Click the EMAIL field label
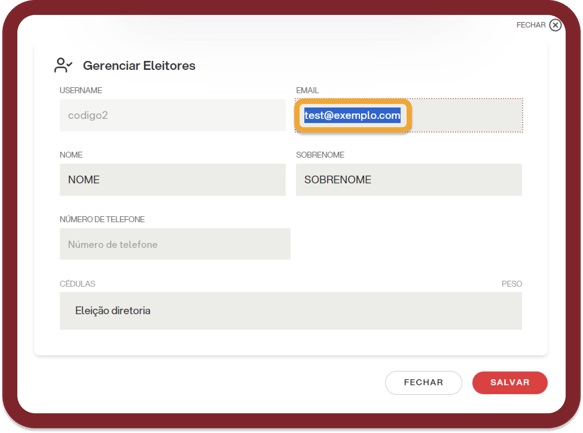Viewport: 583px width, 433px height. tap(307, 90)
